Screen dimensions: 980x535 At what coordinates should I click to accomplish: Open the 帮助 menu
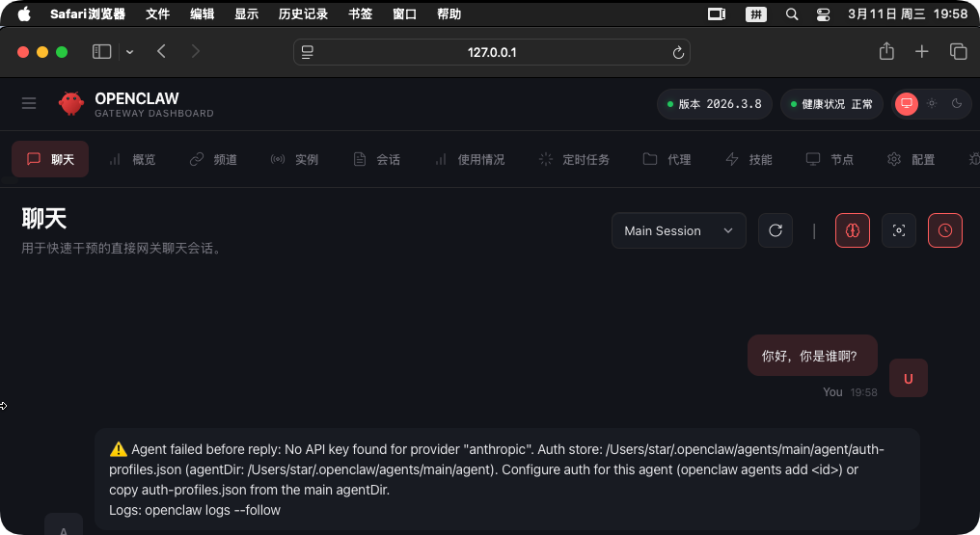(449, 13)
